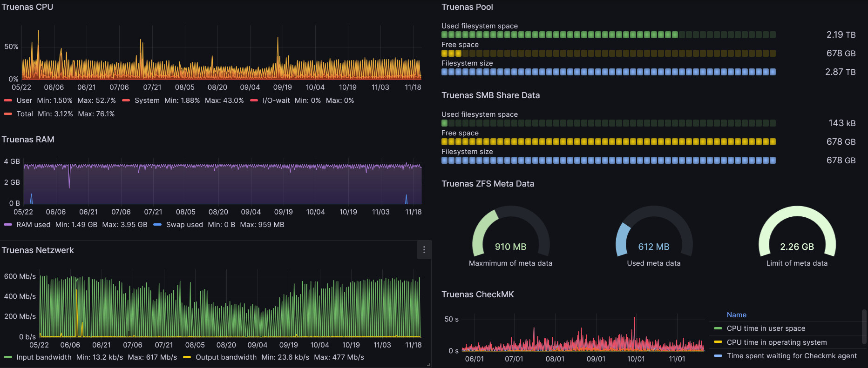Click the Total series color swatch
This screenshot has height=368, width=868.
pos(8,114)
